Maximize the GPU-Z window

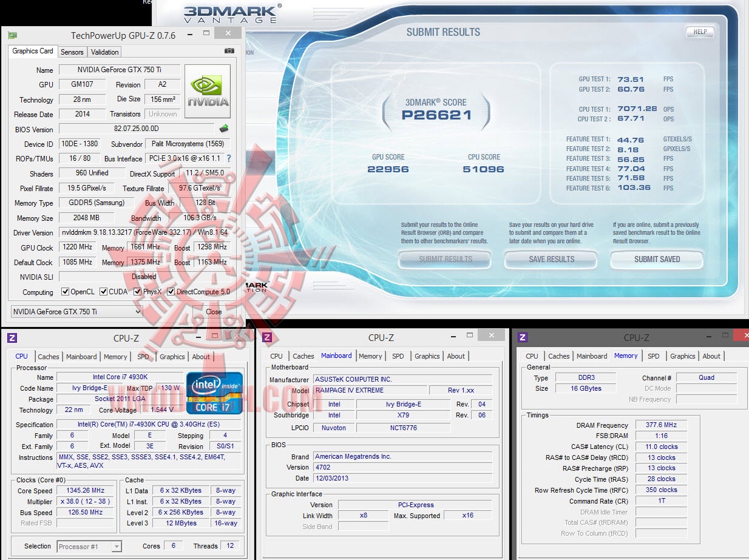click(x=206, y=34)
